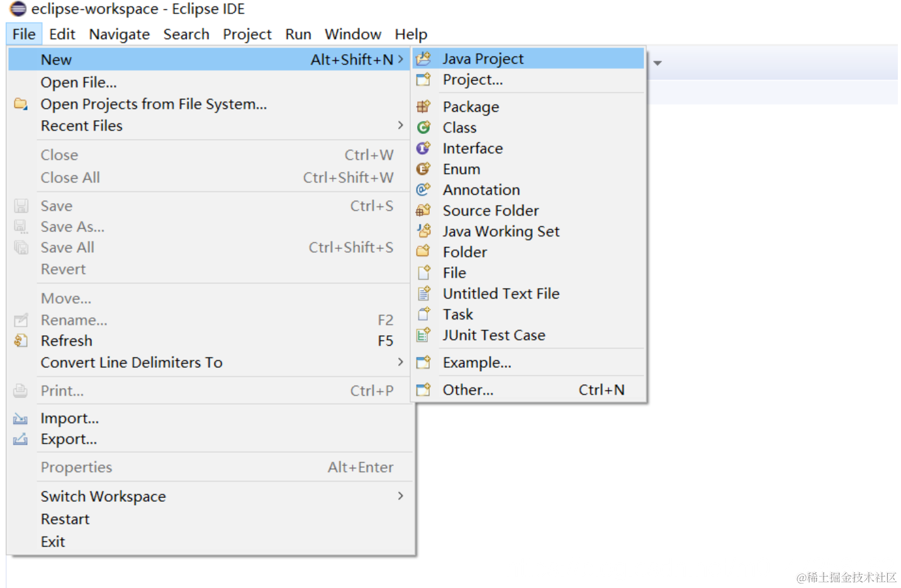Click the brown Enum icon

(x=423, y=169)
